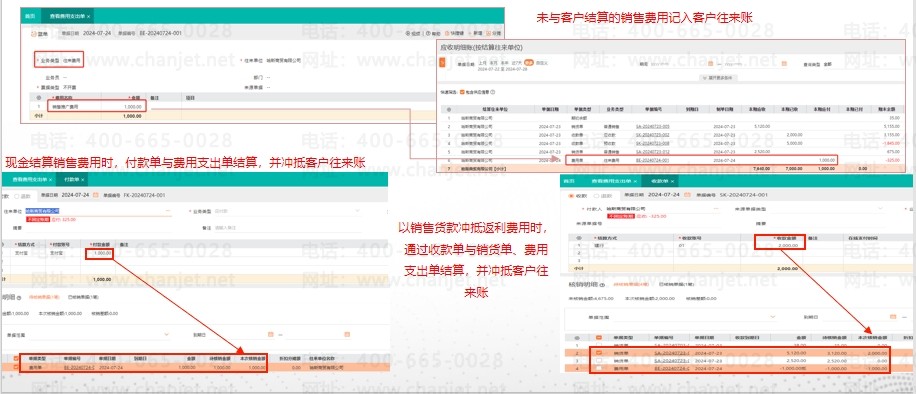The image size is (916, 394).
Task: Click the column settings gear in the expense items table
Action: pos(39,98)
